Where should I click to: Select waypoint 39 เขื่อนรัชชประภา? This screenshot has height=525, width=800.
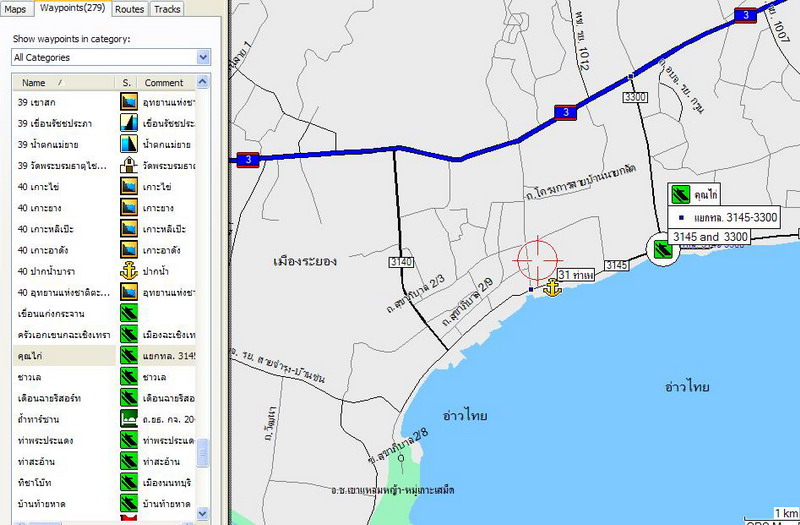click(55, 123)
